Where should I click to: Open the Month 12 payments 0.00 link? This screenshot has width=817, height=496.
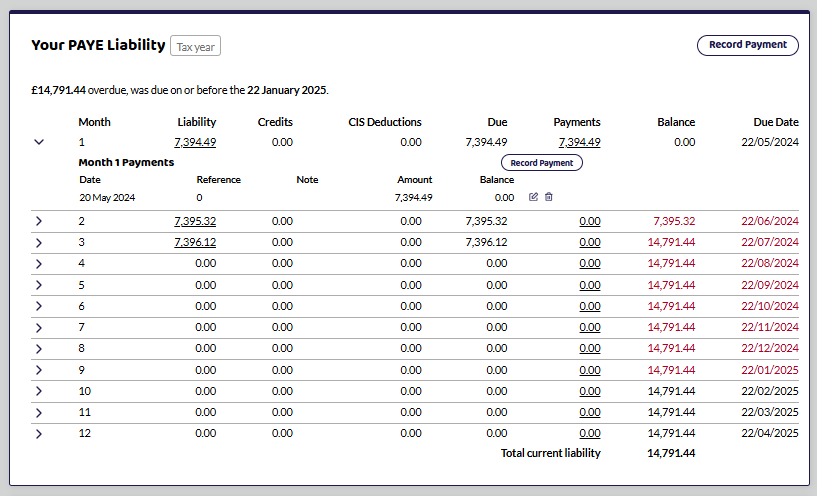[590, 433]
